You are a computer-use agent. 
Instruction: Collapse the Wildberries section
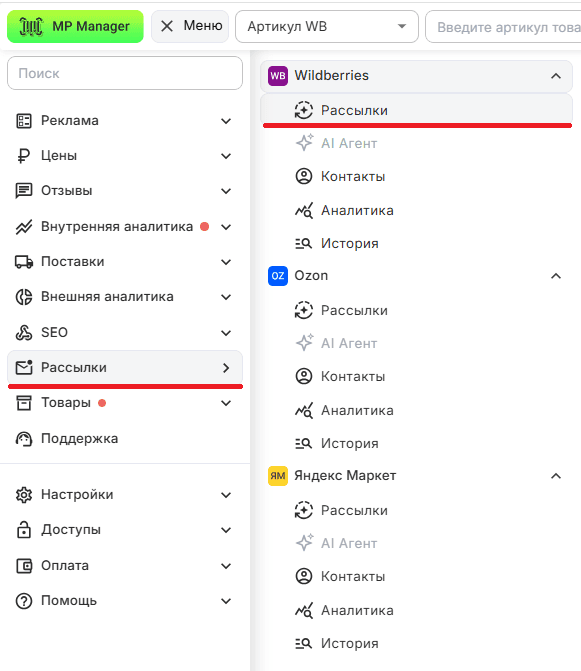(556, 76)
